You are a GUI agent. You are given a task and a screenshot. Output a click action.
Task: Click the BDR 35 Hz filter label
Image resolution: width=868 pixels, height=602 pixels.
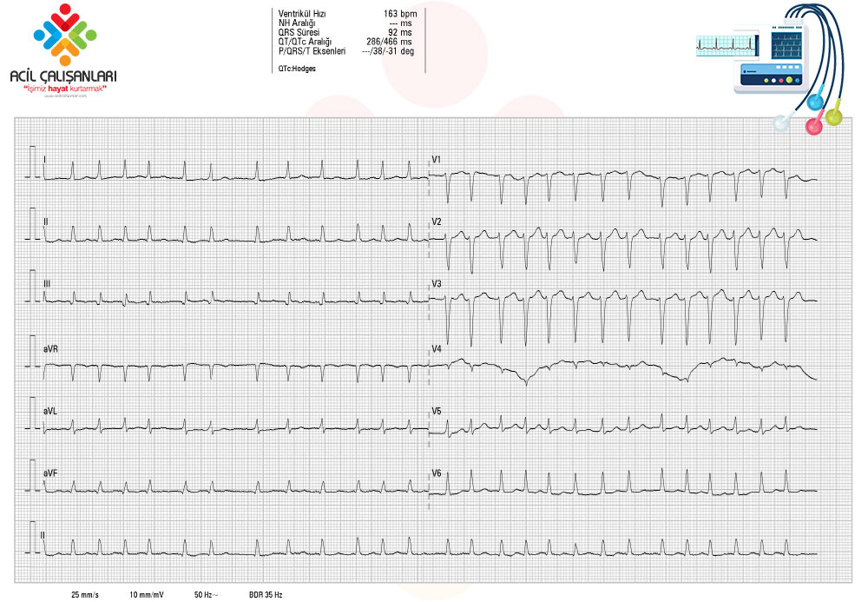[266, 595]
